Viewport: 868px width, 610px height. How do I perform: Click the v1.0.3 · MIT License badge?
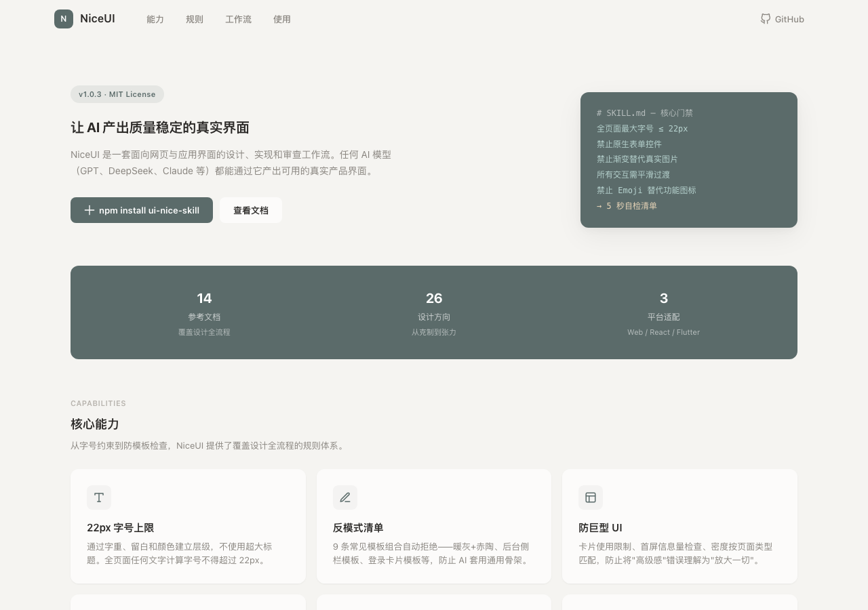[117, 94]
